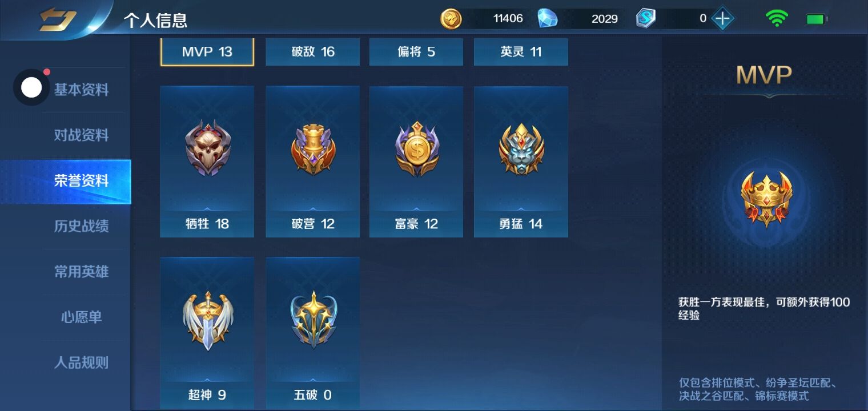View the 人品规则 tab
Screen dimensions: 868x411
point(81,363)
